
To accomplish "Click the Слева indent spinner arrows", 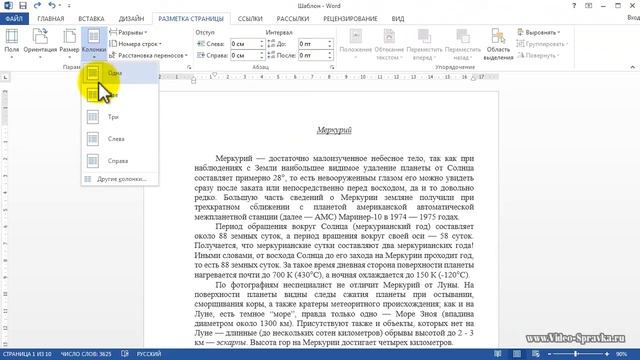I will click(262, 44).
